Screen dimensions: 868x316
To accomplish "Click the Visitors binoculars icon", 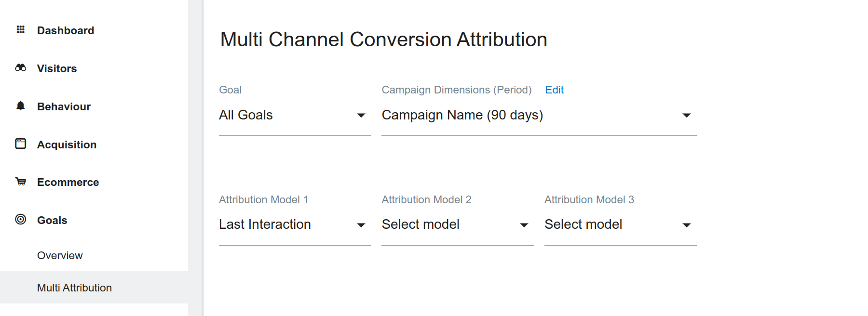I will coord(20,68).
